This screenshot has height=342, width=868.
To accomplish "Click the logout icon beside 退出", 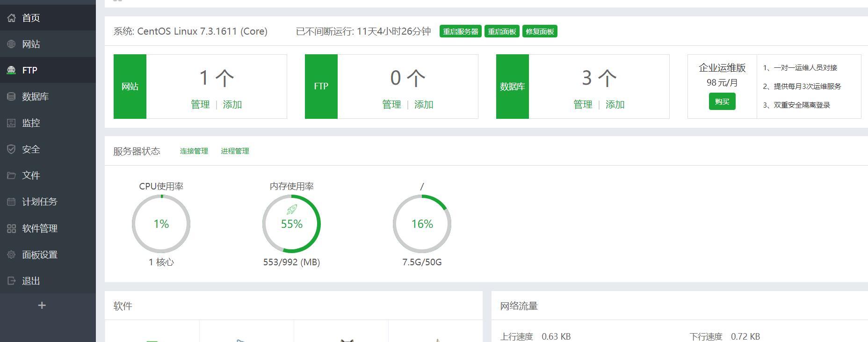I will pyautogui.click(x=12, y=281).
